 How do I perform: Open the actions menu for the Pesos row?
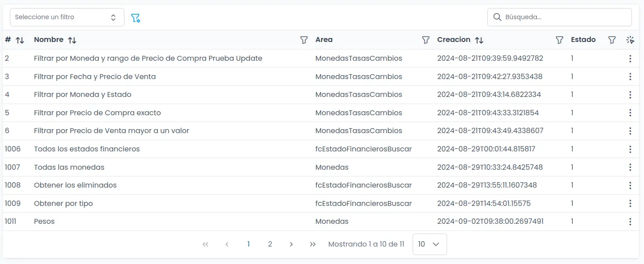630,222
